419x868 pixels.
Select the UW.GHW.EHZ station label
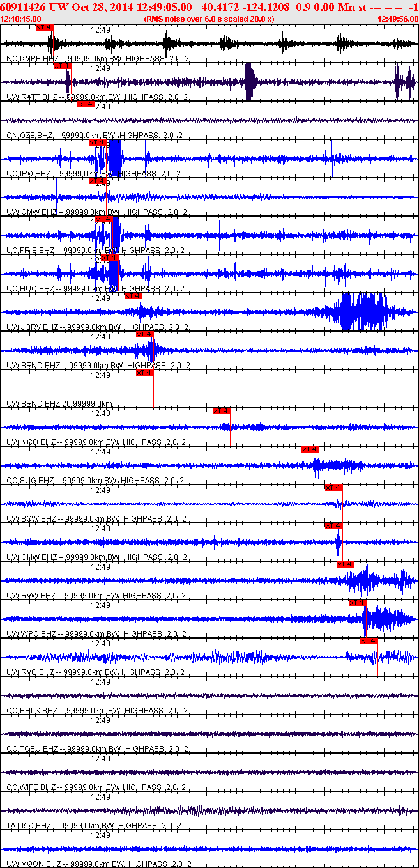pyautogui.click(x=96, y=557)
